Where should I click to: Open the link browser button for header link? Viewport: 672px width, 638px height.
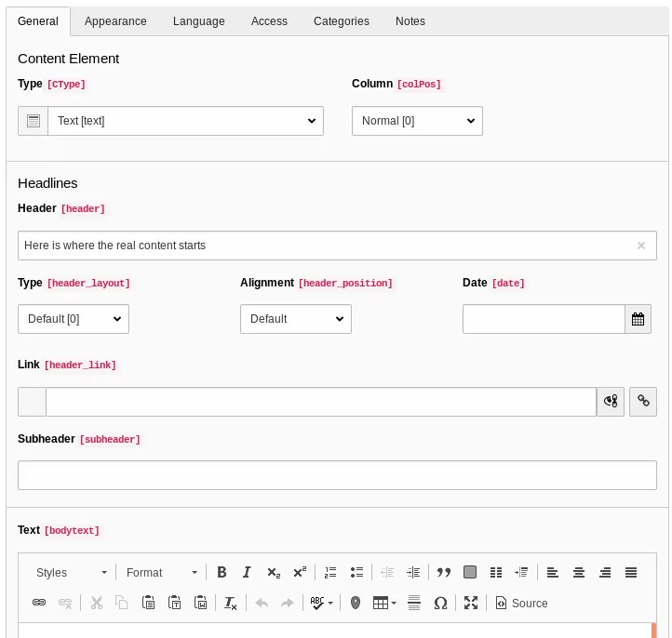pyautogui.click(x=643, y=402)
